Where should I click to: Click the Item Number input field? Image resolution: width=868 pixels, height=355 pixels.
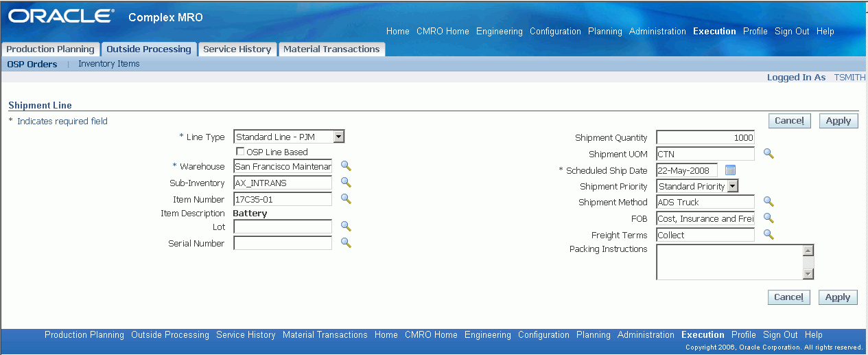tap(283, 199)
